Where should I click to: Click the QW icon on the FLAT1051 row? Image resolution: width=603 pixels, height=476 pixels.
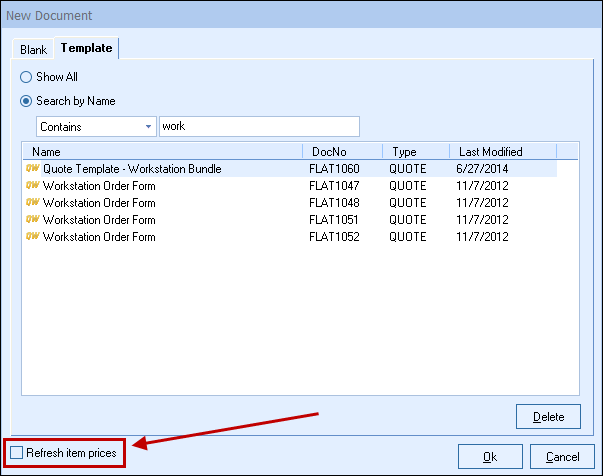(x=32, y=220)
